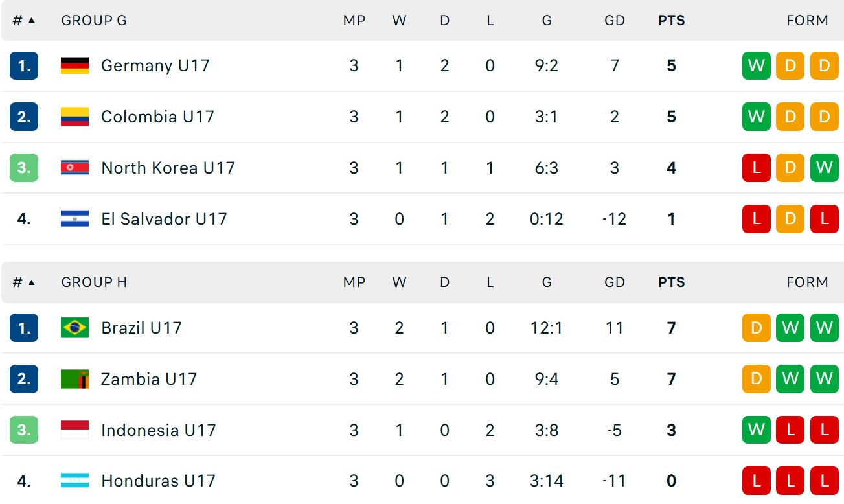Sort Group G by rank arrow
The image size is (844, 504).
31,21
